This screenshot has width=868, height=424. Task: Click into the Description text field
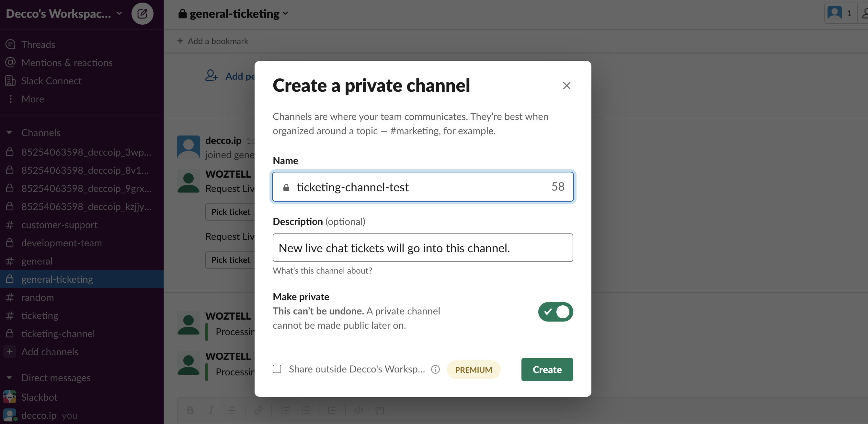click(x=422, y=248)
